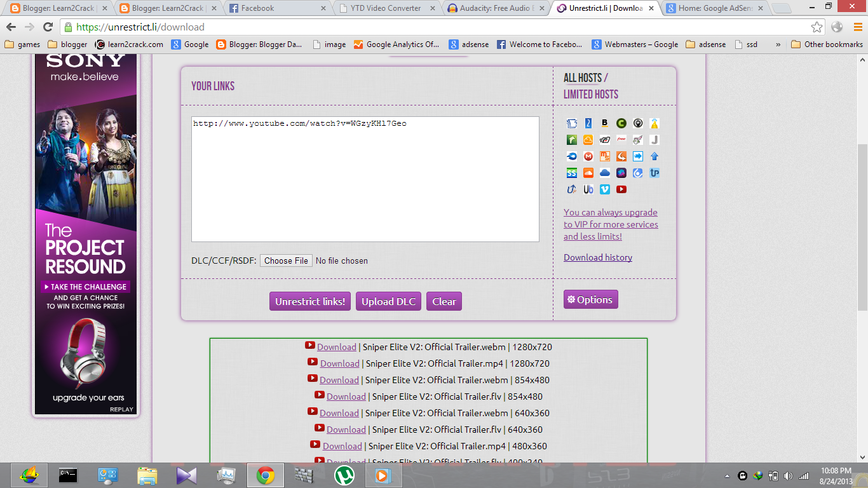Download the 480x360 mp4 trailer
Screen dimensions: 868x488
(x=342, y=446)
